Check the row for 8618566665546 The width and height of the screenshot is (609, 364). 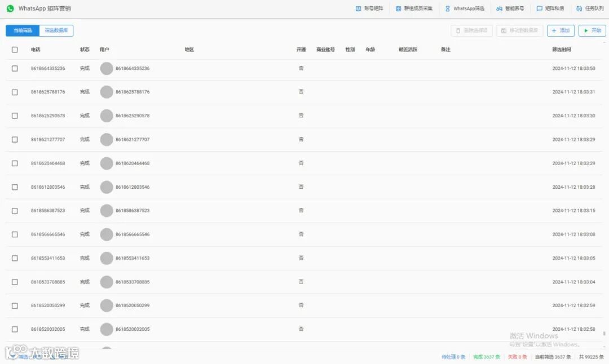(15, 234)
